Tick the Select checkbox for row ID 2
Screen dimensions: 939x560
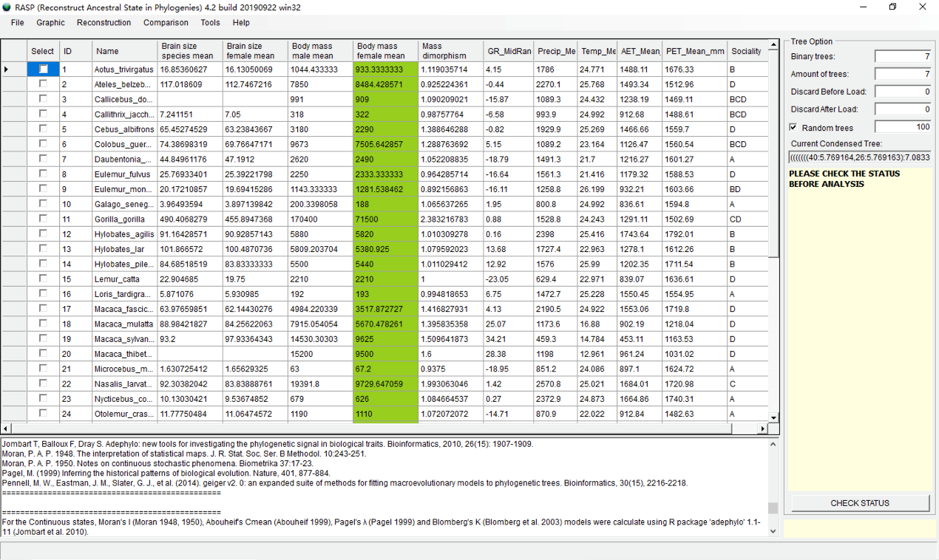tap(43, 84)
